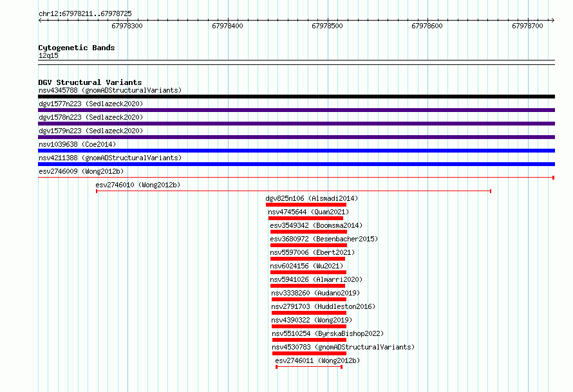Click the esv2746010 thin red line
This screenshot has width=573, height=392.
294,191
